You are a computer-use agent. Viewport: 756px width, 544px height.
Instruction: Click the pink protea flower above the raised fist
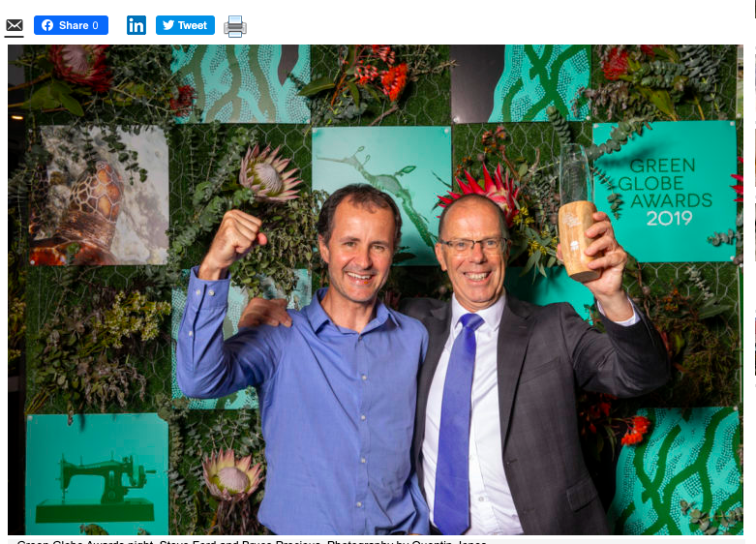268,174
